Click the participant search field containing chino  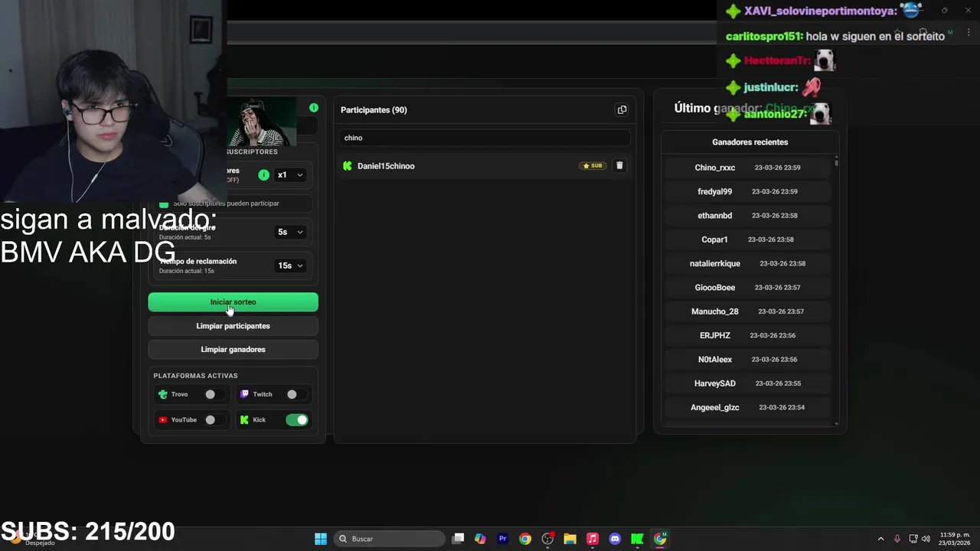[485, 138]
